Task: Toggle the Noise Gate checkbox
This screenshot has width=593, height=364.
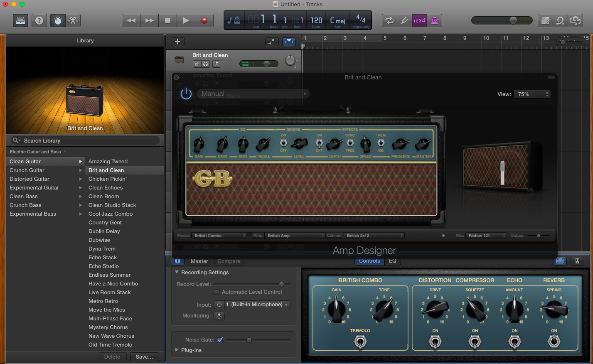Action: pos(220,340)
